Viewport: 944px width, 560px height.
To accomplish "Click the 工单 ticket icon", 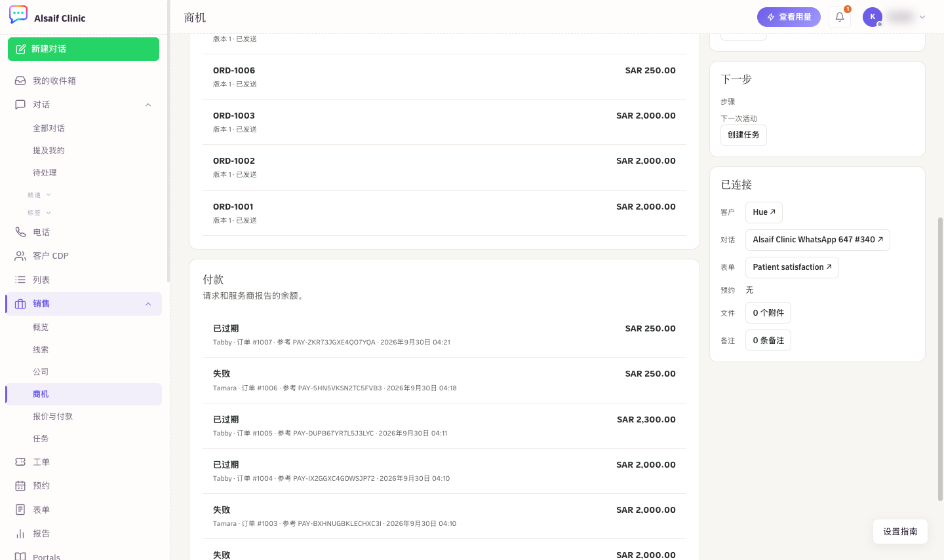I will 20,462.
